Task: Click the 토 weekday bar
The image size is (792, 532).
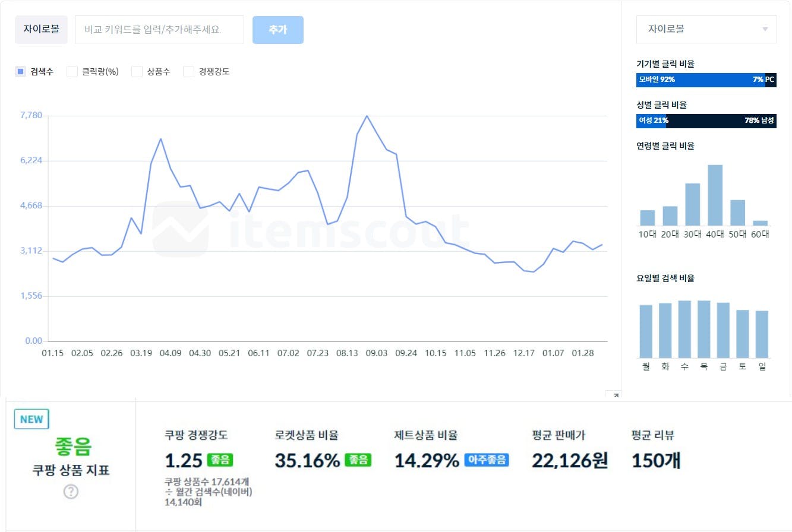Action: 743,334
